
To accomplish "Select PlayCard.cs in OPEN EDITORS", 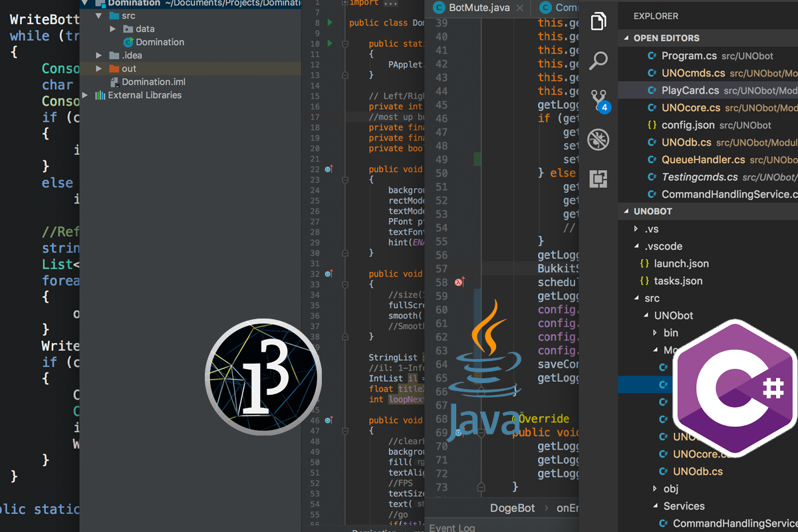I will click(690, 90).
